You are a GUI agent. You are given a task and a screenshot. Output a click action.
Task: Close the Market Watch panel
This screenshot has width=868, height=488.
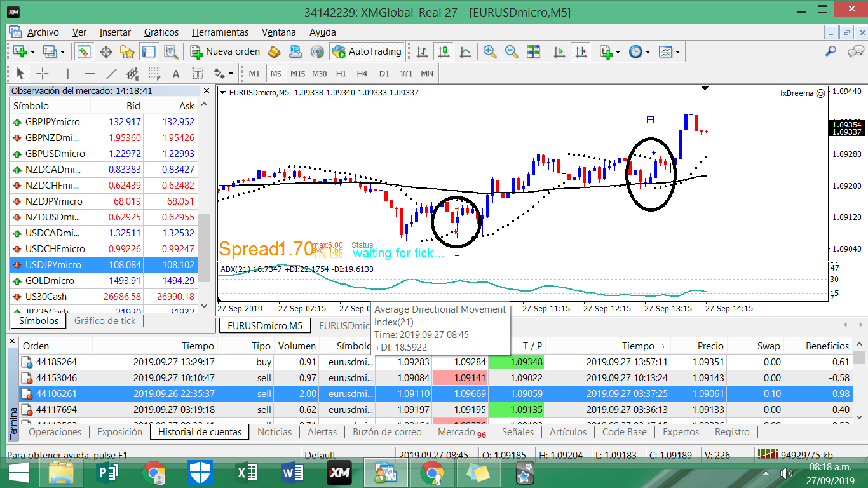pos(205,91)
